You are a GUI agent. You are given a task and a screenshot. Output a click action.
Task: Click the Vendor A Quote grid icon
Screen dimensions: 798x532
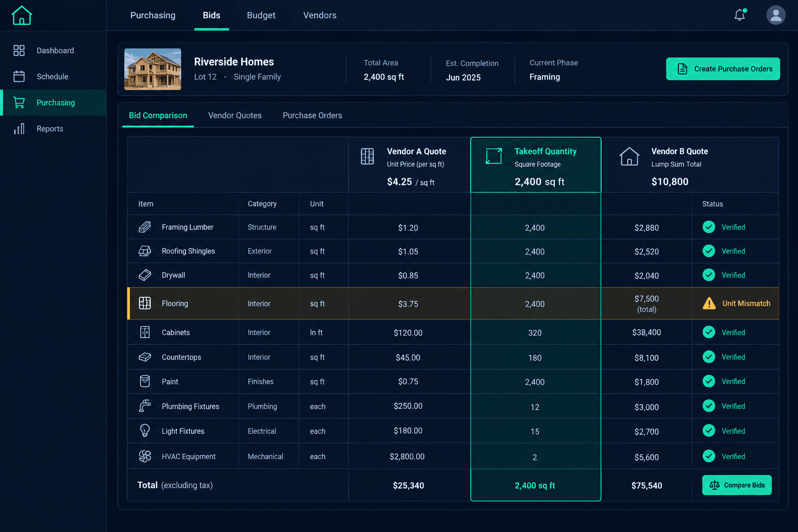coord(367,156)
